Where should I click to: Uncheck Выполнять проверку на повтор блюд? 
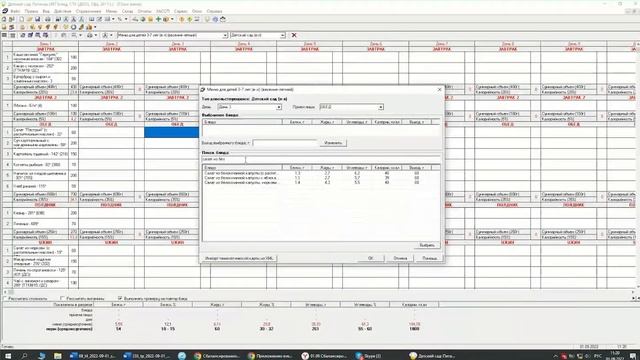pos(120,298)
